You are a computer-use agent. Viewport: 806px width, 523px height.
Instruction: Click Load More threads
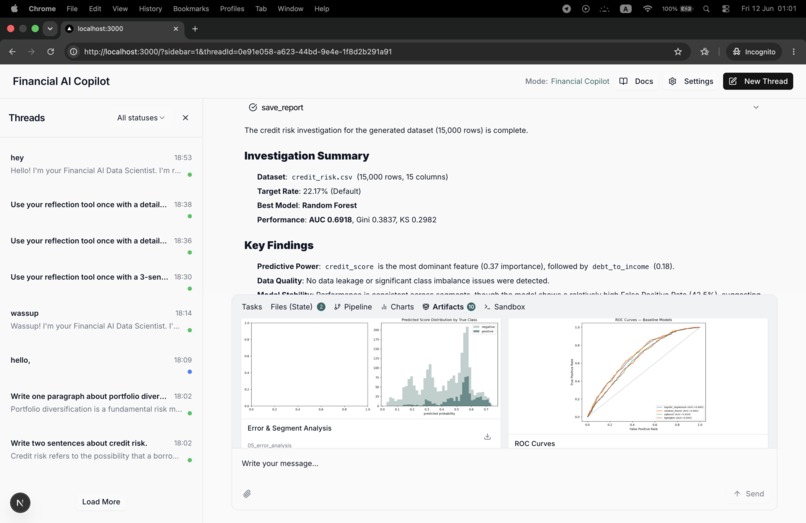[x=101, y=501]
